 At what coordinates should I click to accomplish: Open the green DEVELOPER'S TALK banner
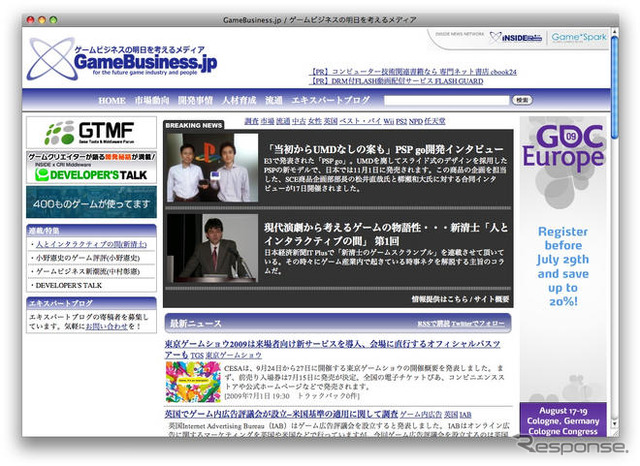(x=91, y=167)
